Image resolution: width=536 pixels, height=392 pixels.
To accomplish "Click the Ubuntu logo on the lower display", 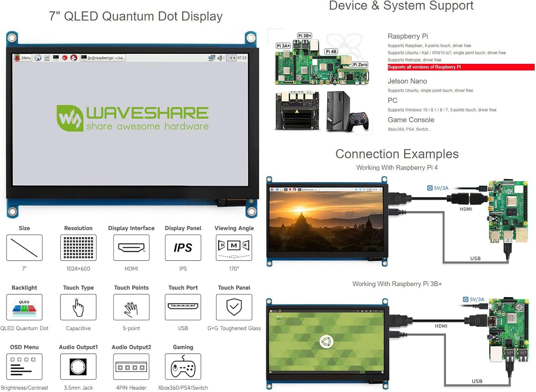I will [x=326, y=342].
